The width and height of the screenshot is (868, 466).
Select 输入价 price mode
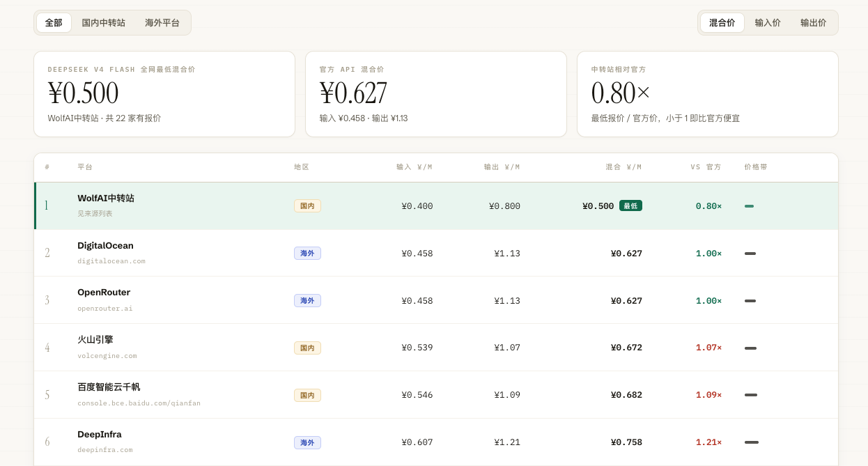tap(768, 22)
